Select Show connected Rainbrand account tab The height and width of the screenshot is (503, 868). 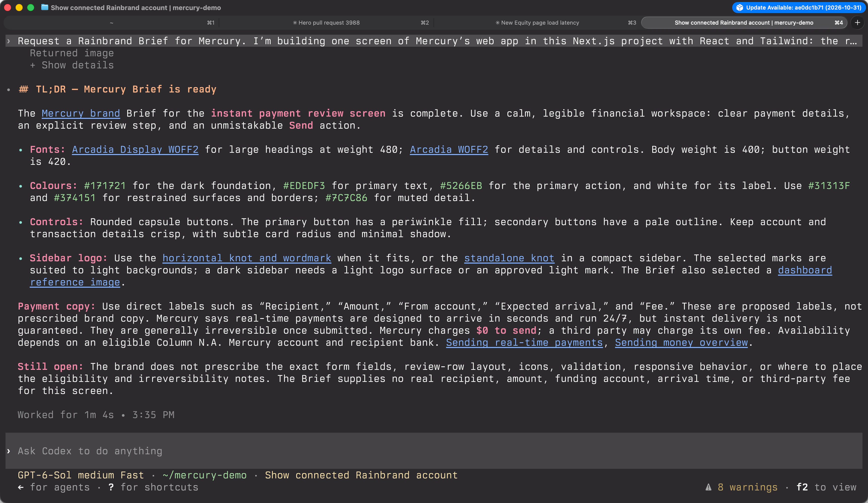744,23
